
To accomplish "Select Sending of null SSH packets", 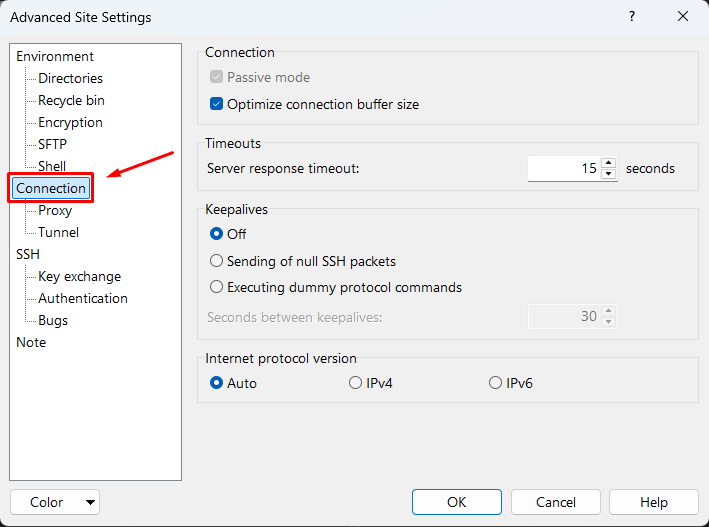I will coord(217,261).
